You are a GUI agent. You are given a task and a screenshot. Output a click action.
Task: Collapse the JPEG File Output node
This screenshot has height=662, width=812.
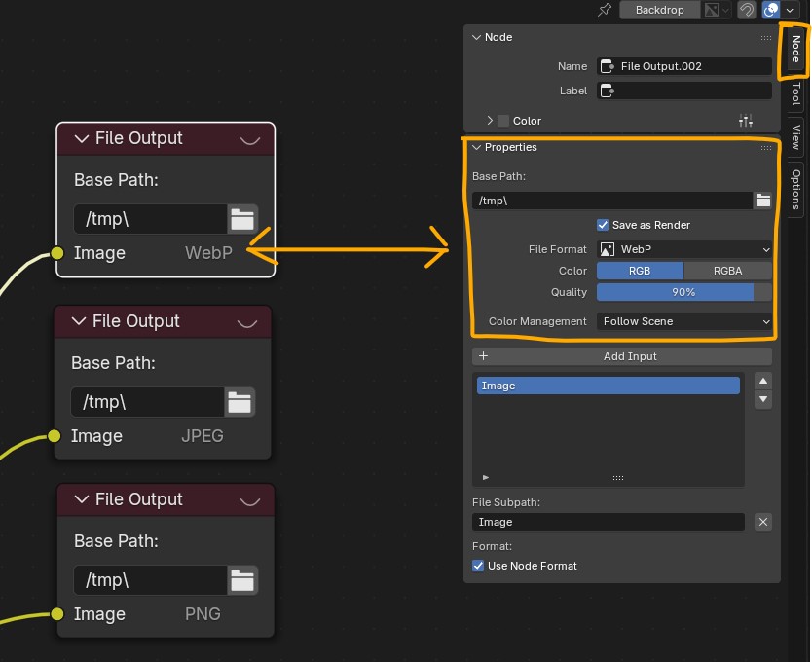coord(79,321)
